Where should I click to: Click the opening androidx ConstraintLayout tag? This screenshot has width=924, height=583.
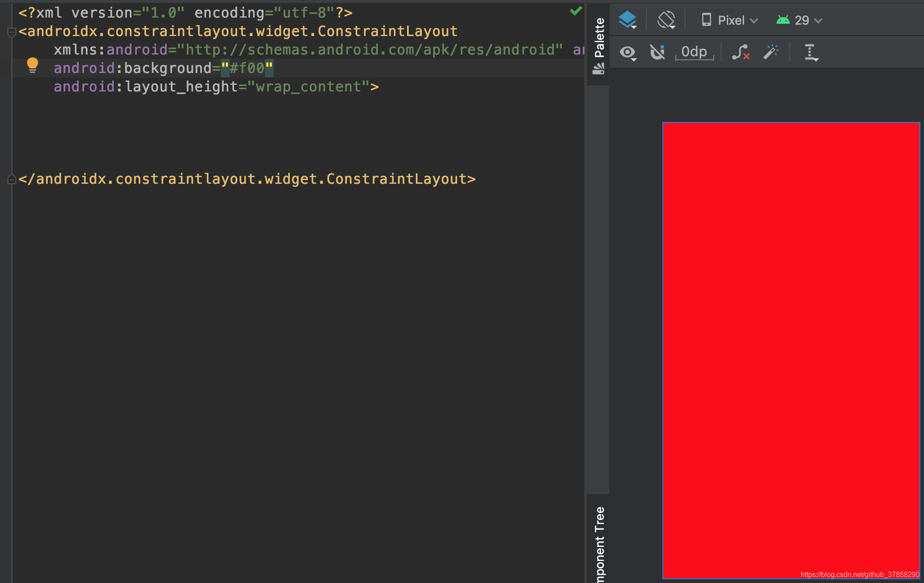pyautogui.click(x=238, y=31)
